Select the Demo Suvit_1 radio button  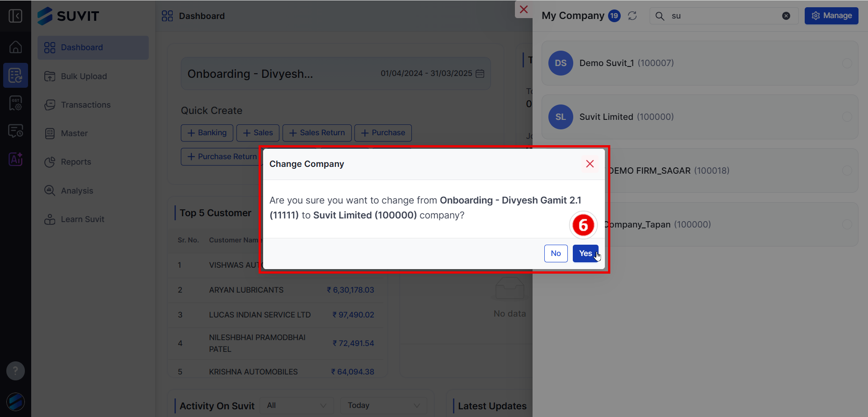pyautogui.click(x=847, y=63)
